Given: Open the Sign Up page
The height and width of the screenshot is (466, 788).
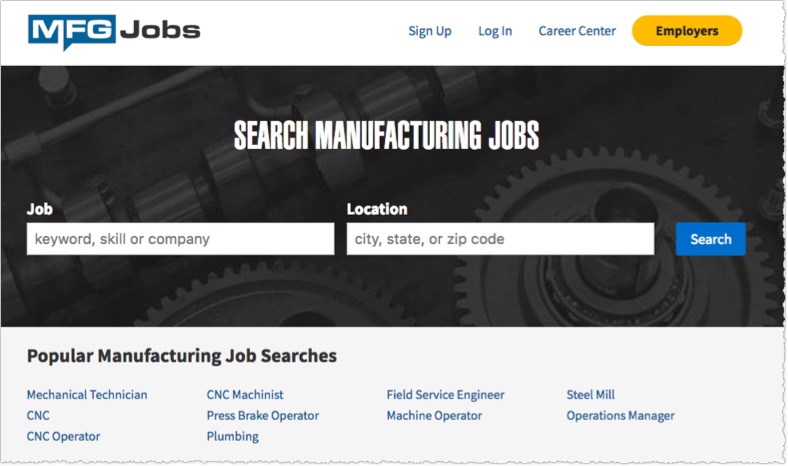Looking at the screenshot, I should [430, 31].
